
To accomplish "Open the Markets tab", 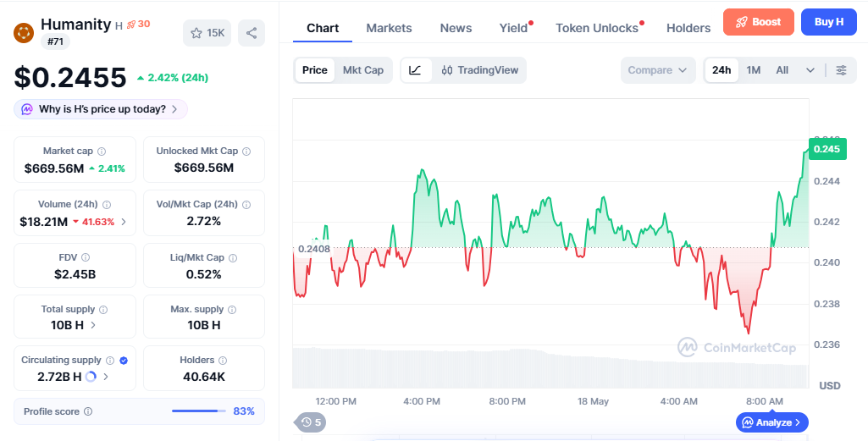I will (390, 28).
